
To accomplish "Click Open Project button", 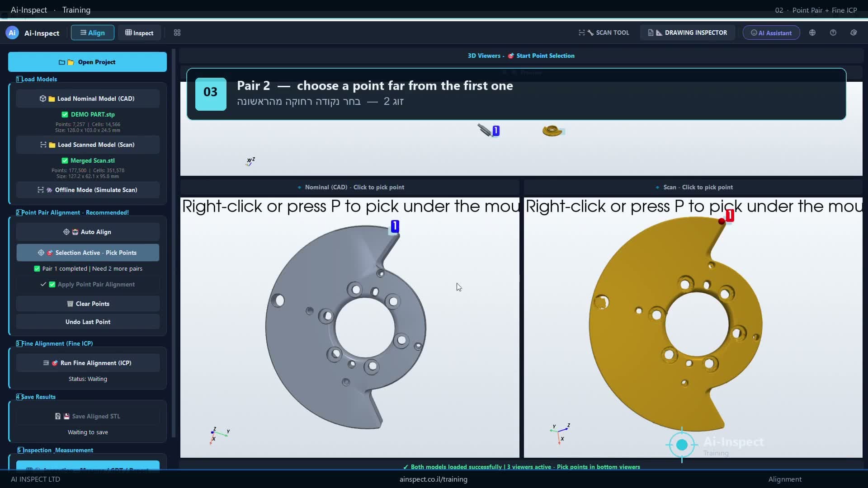I will (87, 62).
